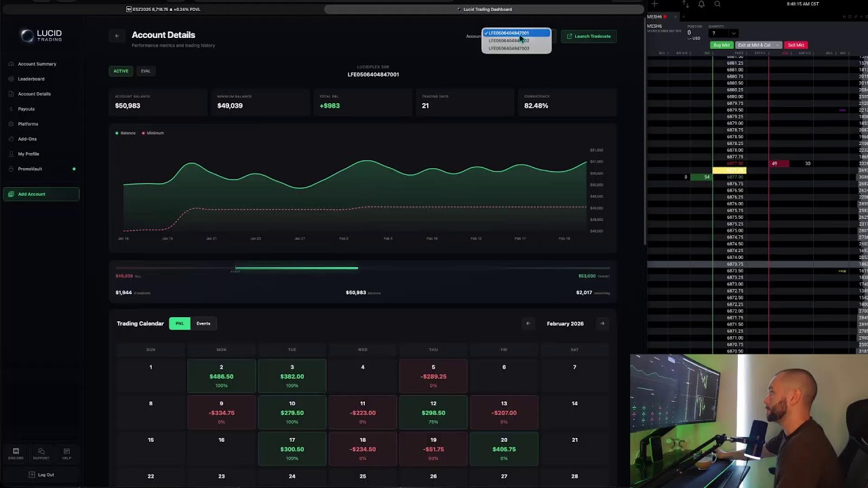The image size is (868, 488).
Task: Click Sell Mkt button
Action: click(796, 45)
